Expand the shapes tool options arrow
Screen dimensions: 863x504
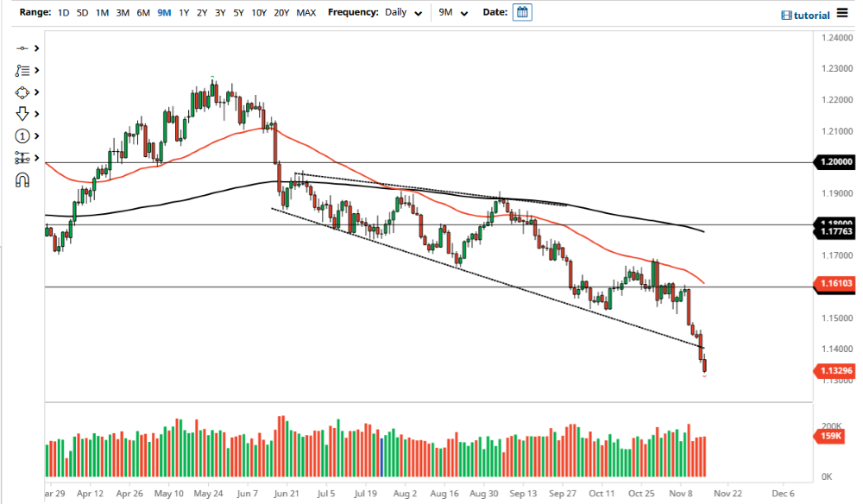pyautogui.click(x=37, y=92)
